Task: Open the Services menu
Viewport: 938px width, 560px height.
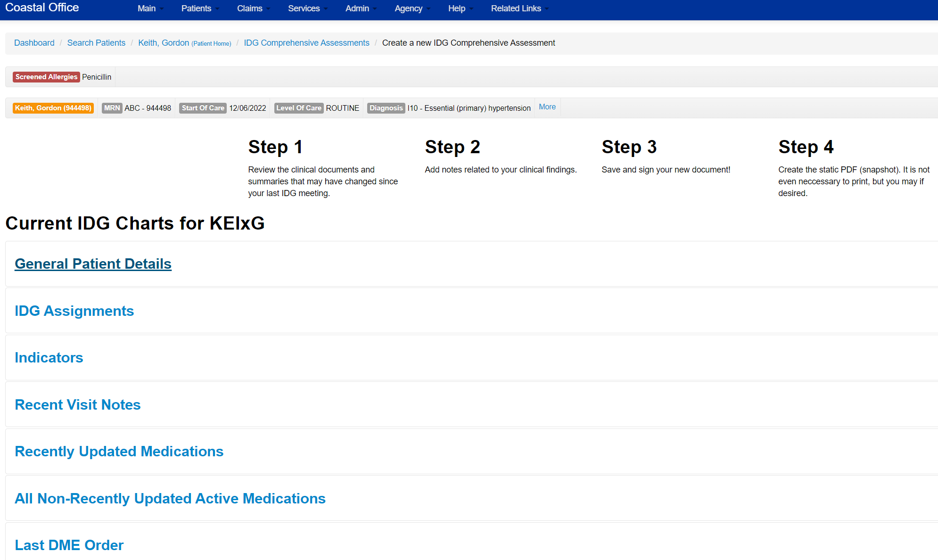Action: (x=307, y=8)
